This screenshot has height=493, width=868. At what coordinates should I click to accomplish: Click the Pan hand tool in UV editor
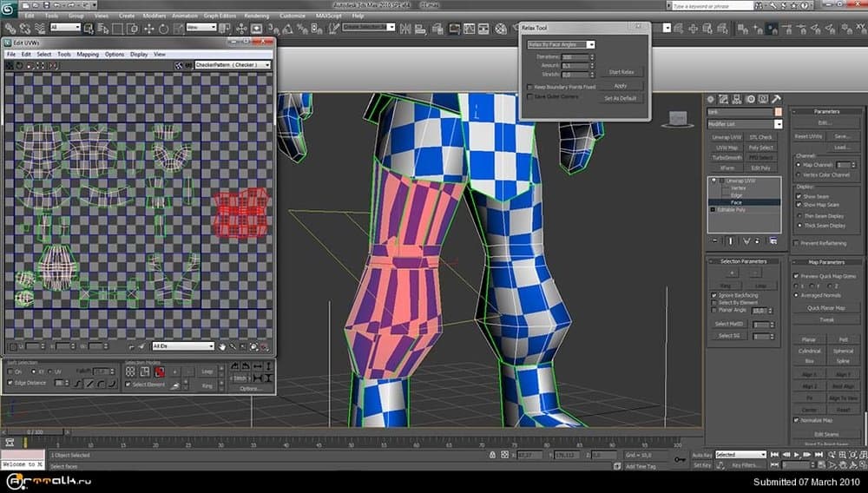(222, 346)
